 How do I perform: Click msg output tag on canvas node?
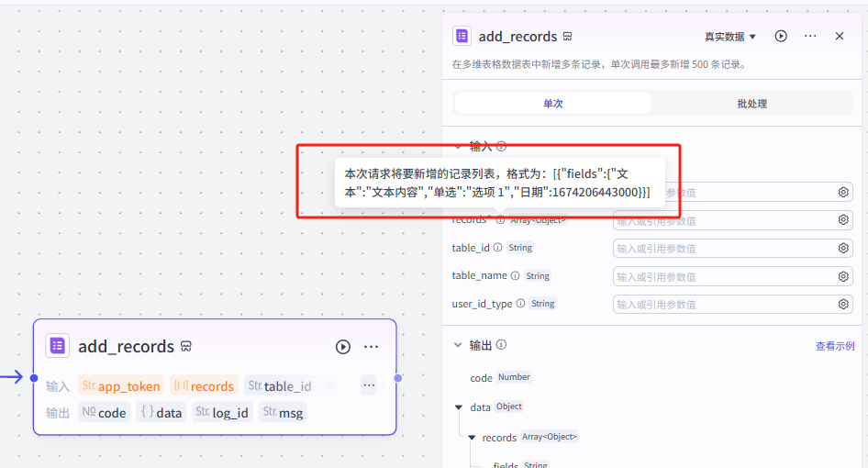283,412
